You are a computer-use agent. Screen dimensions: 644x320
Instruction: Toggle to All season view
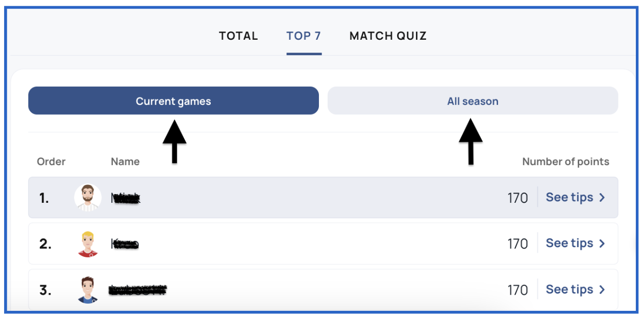pos(473,101)
